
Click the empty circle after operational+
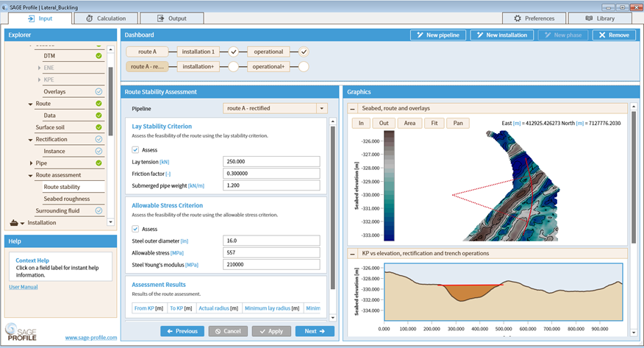304,66
